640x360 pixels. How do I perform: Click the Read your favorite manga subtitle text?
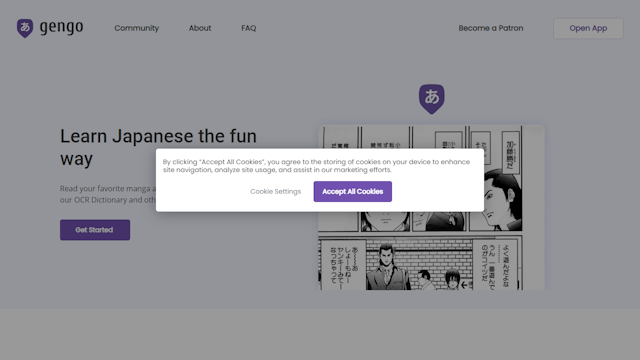click(x=108, y=194)
